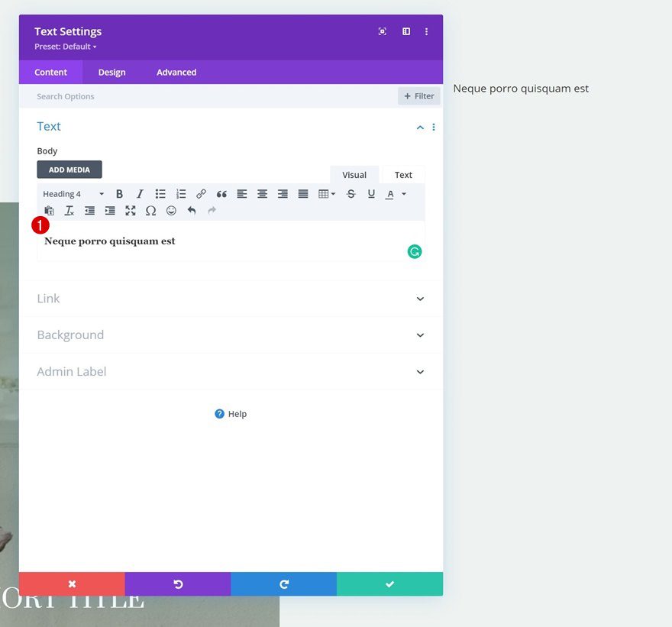Expand the Admin Label section

coord(229,371)
